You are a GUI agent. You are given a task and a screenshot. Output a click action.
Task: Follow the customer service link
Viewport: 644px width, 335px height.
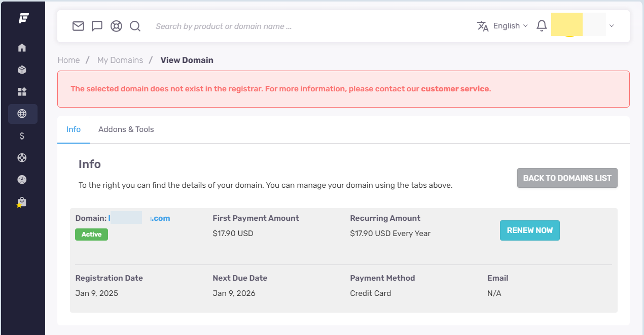pos(455,89)
